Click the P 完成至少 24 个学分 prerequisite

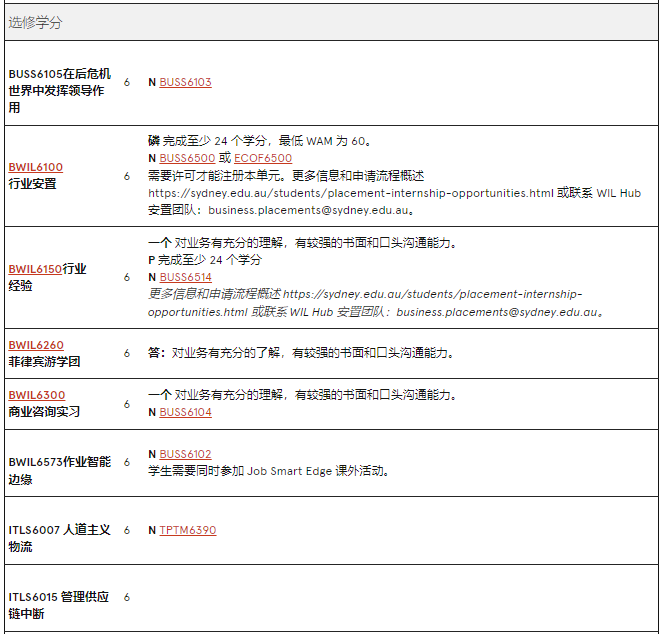pyautogui.click(x=205, y=260)
